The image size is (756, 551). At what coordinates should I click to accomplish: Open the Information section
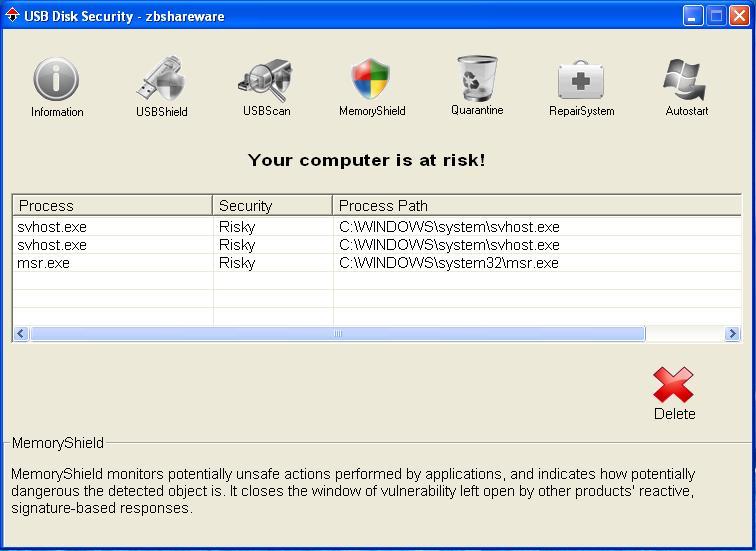[x=56, y=87]
